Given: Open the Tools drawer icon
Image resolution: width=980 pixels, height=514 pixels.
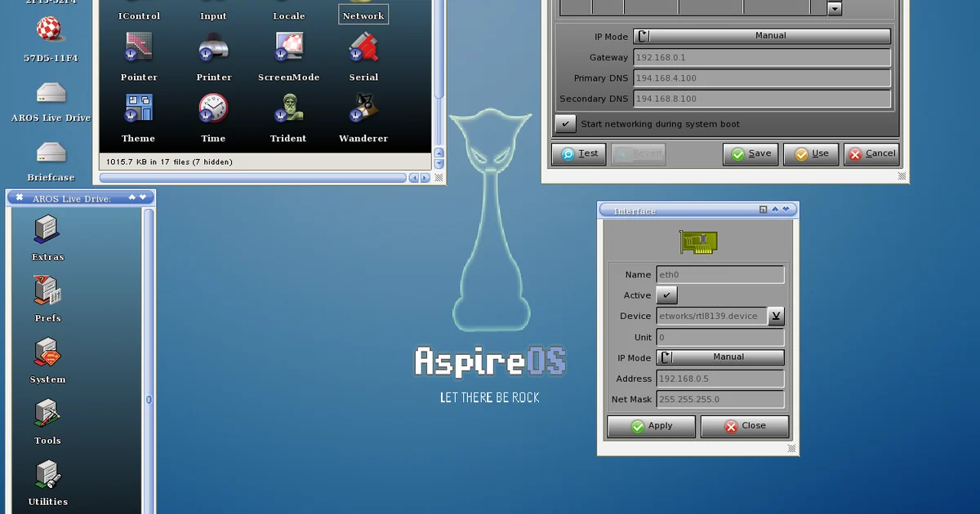Looking at the screenshot, I should (x=47, y=413).
